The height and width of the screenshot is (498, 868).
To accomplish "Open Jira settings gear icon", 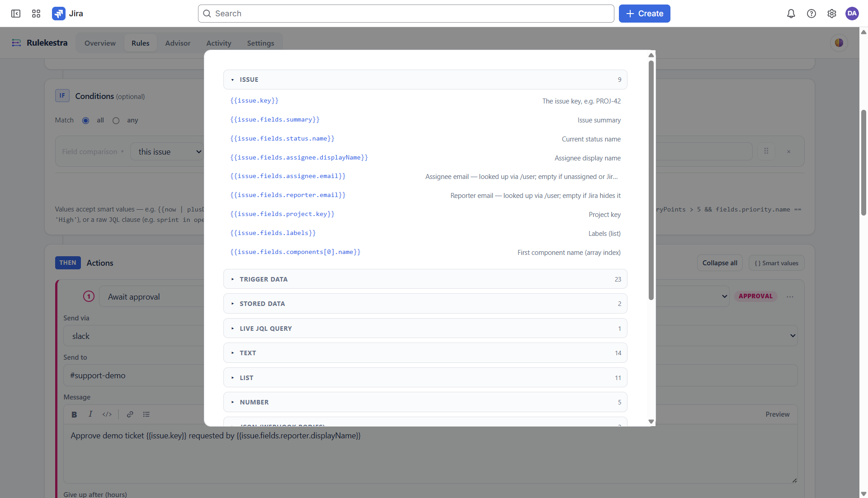I will click(832, 14).
